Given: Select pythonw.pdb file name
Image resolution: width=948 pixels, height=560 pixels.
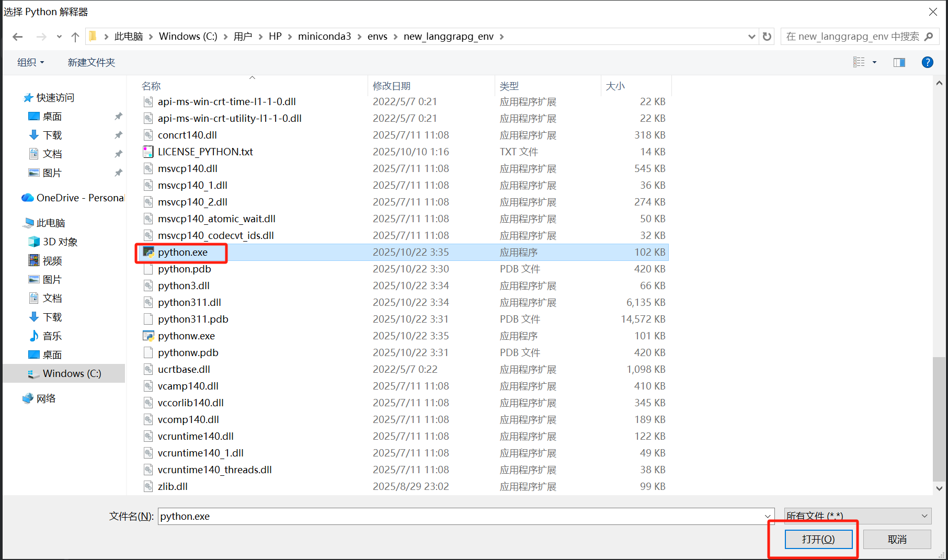Looking at the screenshot, I should [188, 352].
